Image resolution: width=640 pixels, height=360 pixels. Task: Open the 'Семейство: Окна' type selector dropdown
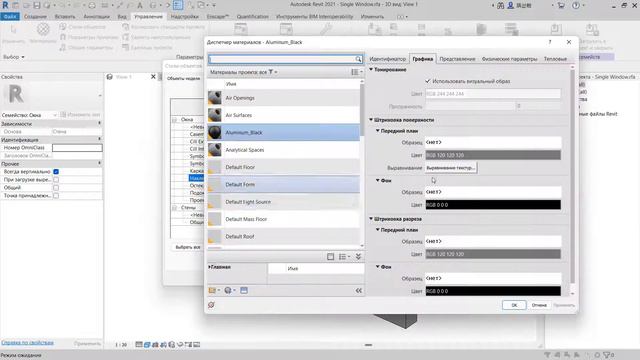click(29, 115)
